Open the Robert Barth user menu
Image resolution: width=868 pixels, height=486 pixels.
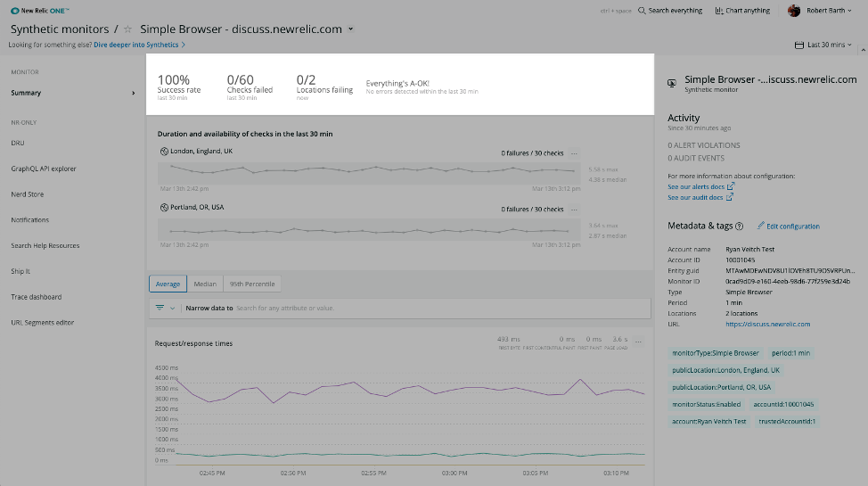click(829, 11)
